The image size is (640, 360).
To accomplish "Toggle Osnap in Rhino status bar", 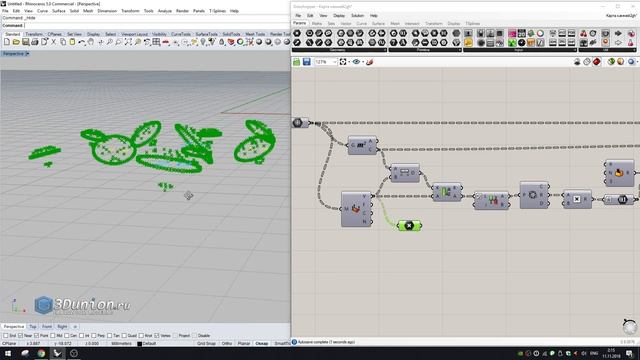I will tap(262, 343).
